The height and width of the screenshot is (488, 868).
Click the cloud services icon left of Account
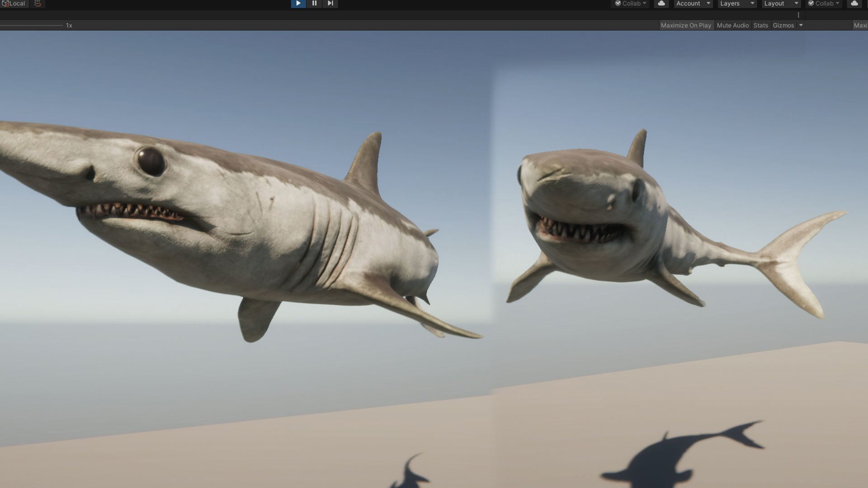[661, 4]
